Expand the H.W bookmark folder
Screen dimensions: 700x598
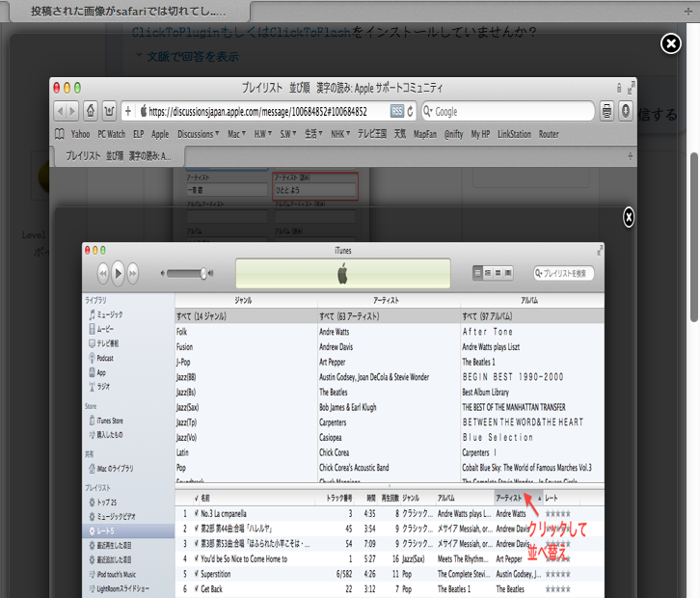click(263, 134)
